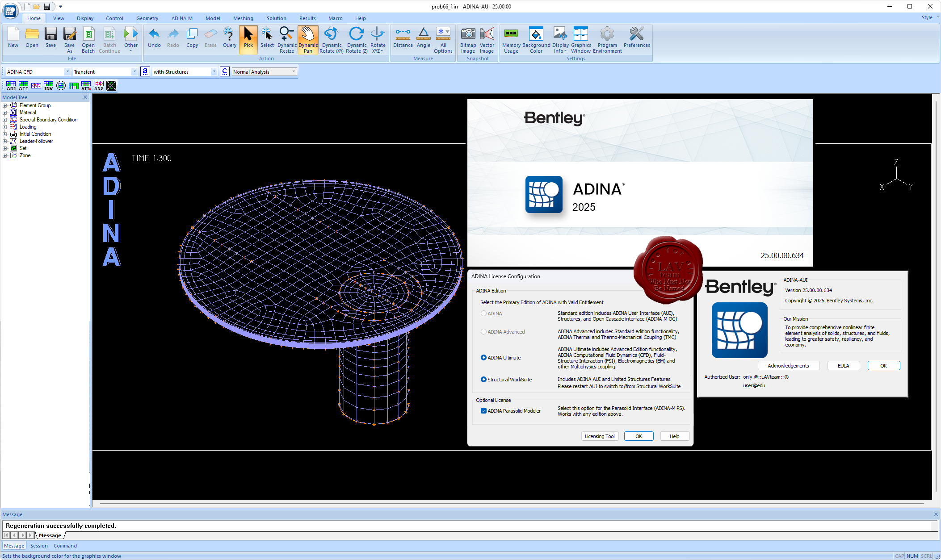Viewport: 941px width, 560px height.
Task: Click the Acknowledgements button
Action: pyautogui.click(x=788, y=366)
